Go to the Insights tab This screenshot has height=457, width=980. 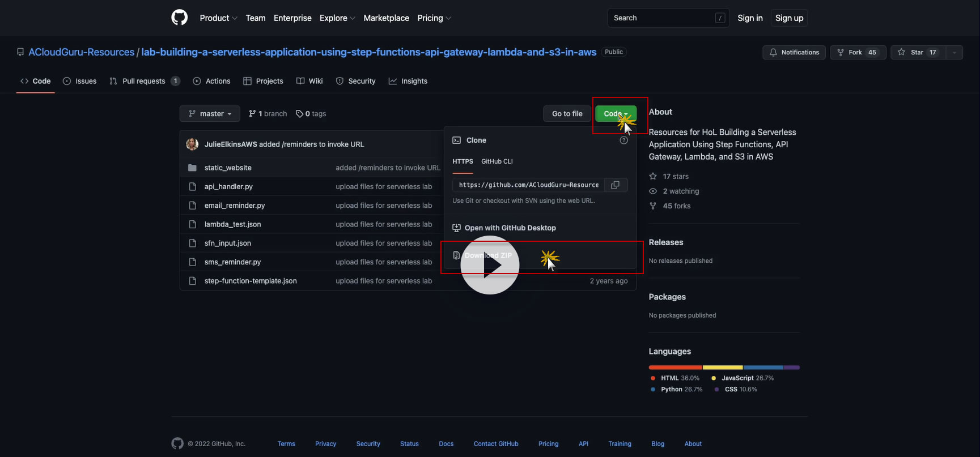pos(408,81)
